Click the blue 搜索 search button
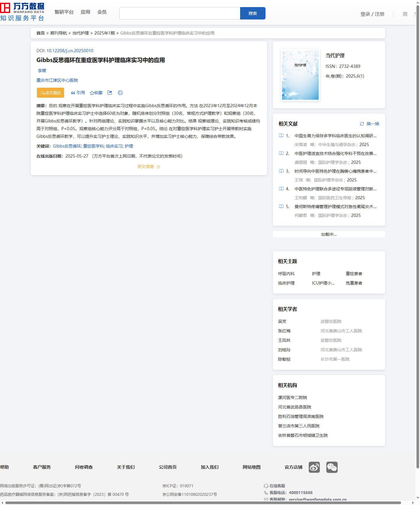420x505 pixels. (x=253, y=13)
